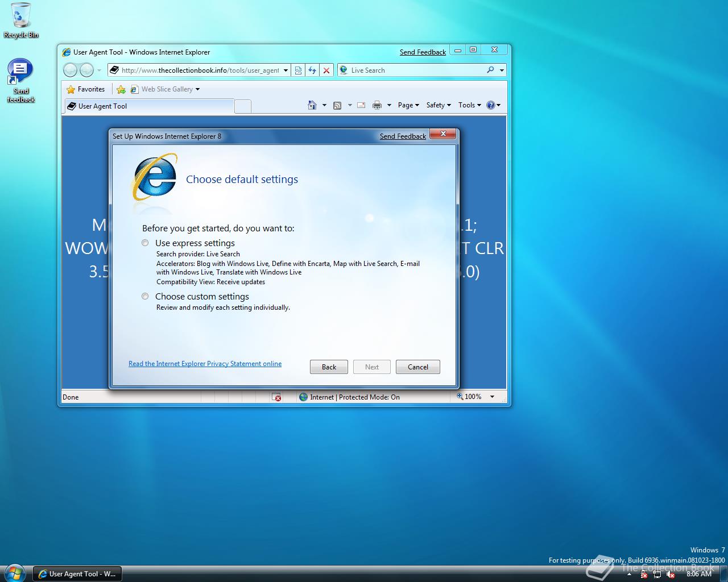Click the Windows Start orb
The width and height of the screenshot is (728, 582).
pyautogui.click(x=14, y=572)
